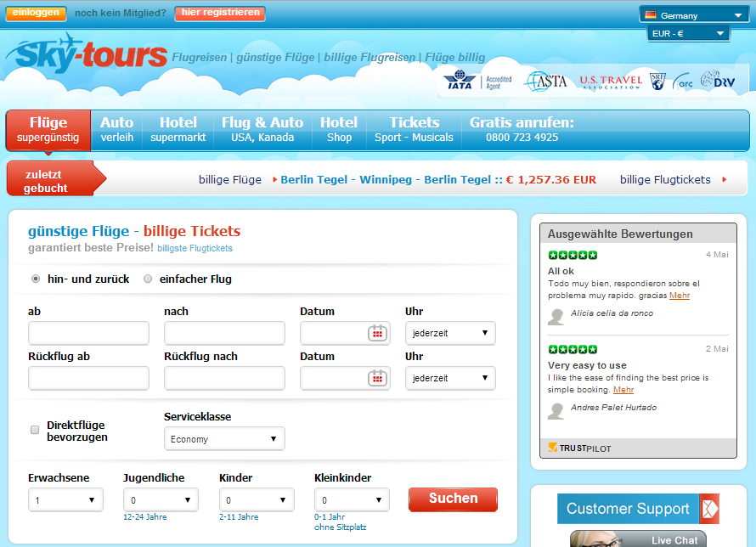The width and height of the screenshot is (756, 547).
Task: Click Mehr link in Very easy to use review
Action: [623, 390]
